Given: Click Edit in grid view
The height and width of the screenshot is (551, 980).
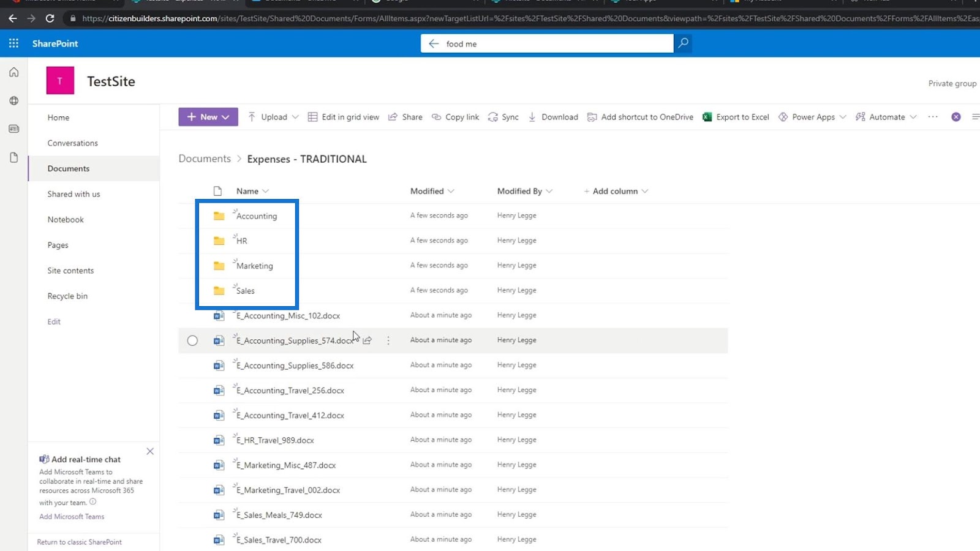Looking at the screenshot, I should (343, 117).
